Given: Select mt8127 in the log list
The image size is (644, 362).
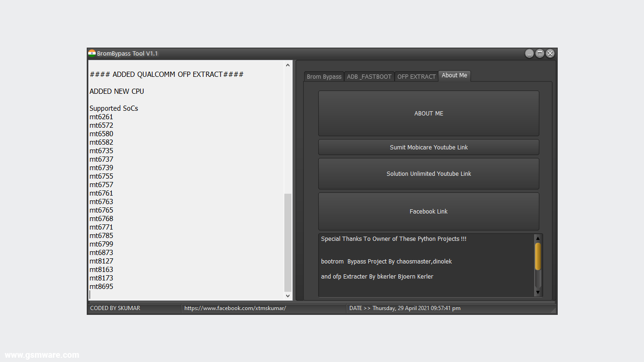Looking at the screenshot, I should click(x=101, y=261).
